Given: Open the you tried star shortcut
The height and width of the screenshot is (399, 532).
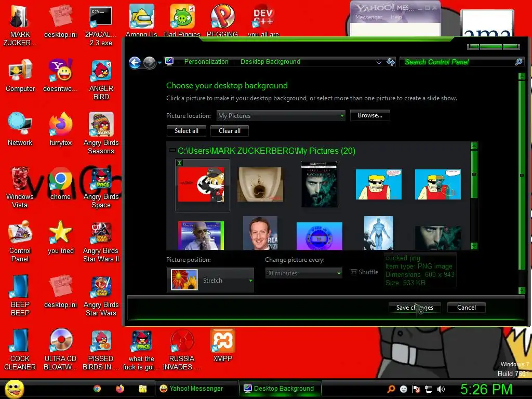Looking at the screenshot, I should tap(60, 237).
